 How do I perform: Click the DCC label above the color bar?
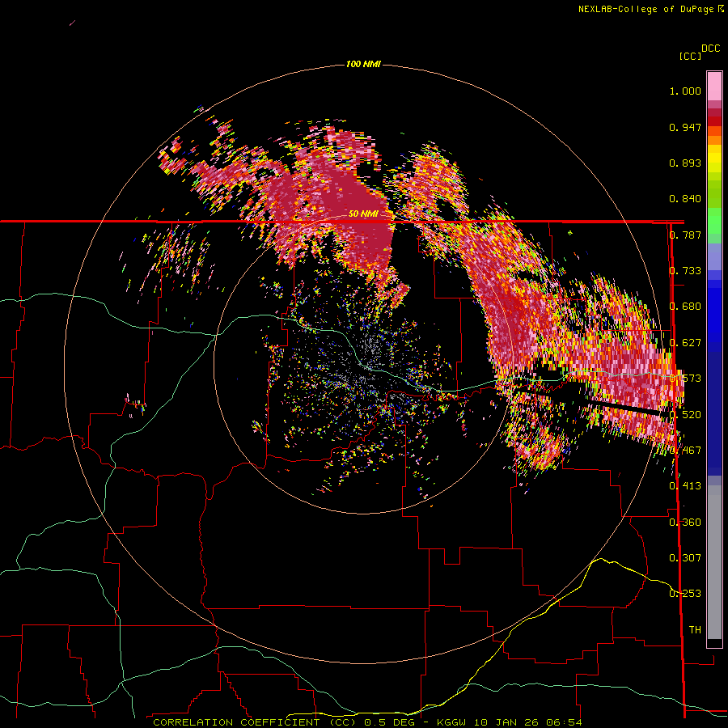click(x=710, y=49)
